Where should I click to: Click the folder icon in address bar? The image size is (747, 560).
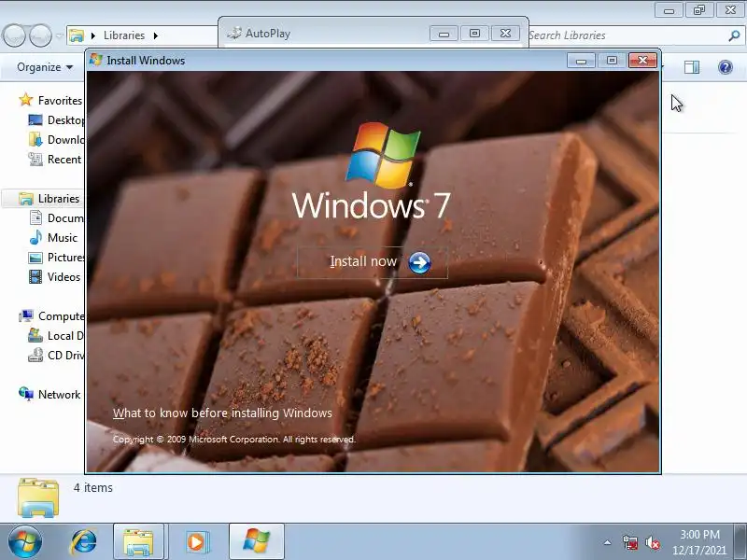[77, 35]
